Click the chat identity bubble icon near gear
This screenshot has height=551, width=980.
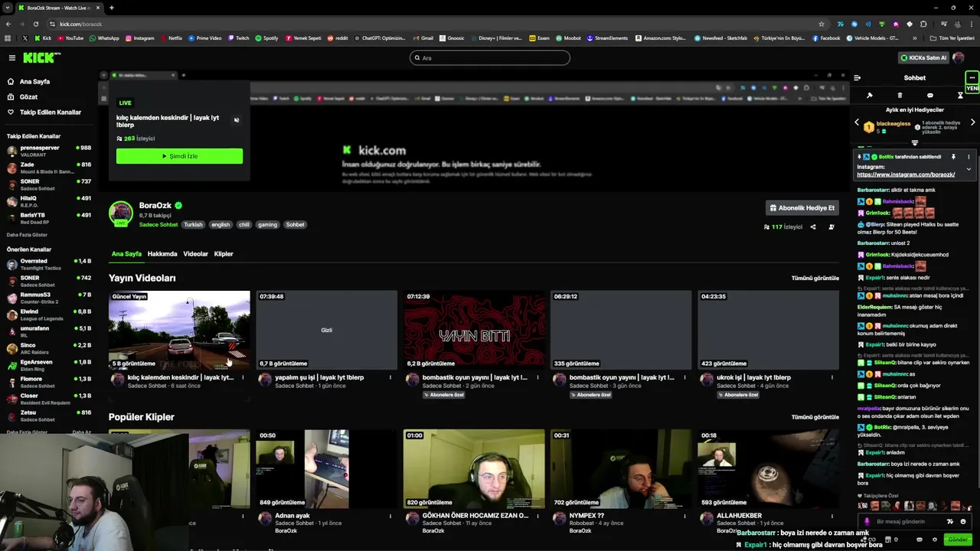click(x=919, y=540)
